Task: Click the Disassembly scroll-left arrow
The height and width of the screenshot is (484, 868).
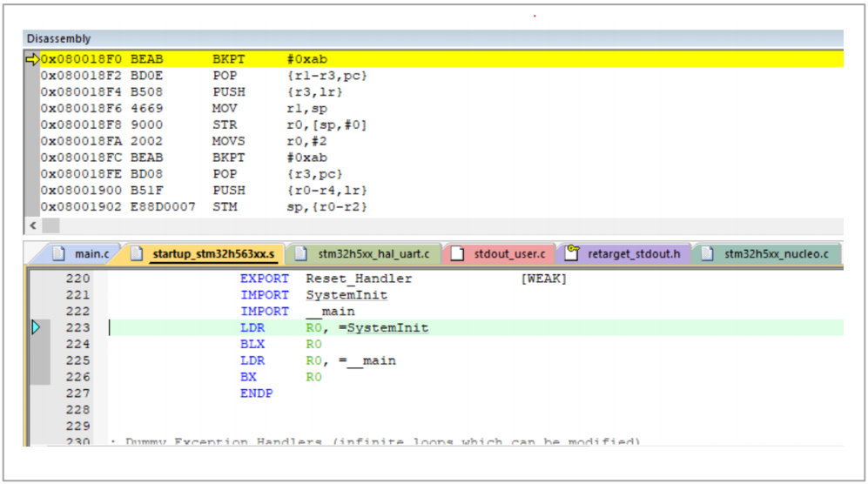Action: tap(33, 225)
